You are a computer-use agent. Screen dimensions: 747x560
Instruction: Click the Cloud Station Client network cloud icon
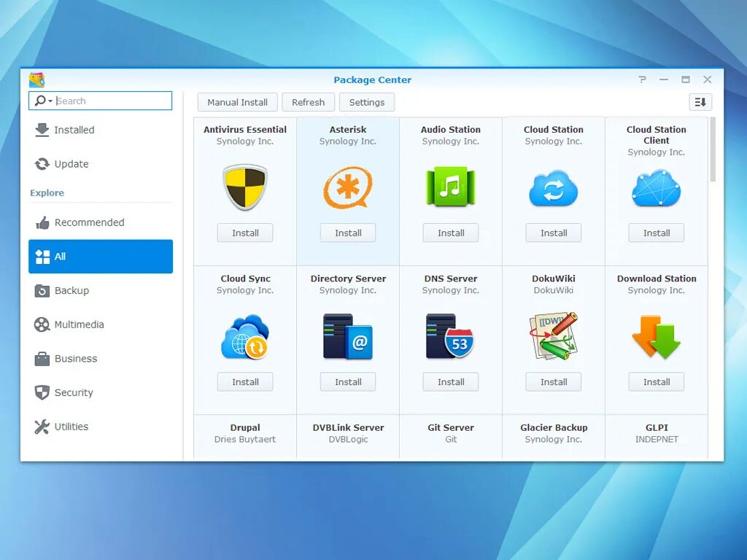[x=656, y=187]
